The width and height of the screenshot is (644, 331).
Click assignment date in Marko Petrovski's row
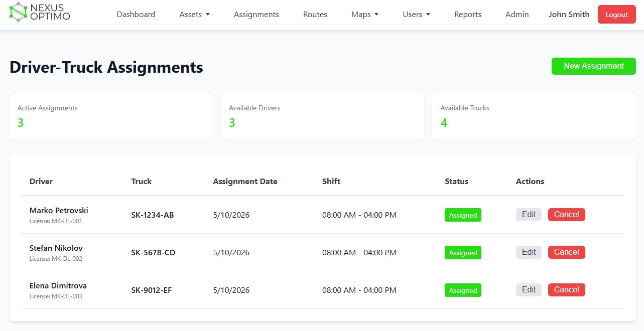(x=231, y=215)
